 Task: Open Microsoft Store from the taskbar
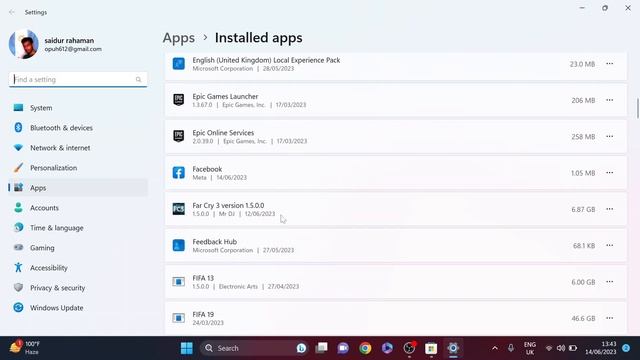[431, 348]
